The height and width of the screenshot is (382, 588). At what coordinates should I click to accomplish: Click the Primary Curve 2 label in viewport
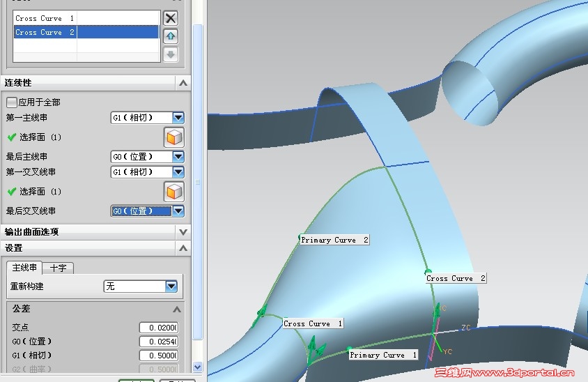pyautogui.click(x=334, y=240)
